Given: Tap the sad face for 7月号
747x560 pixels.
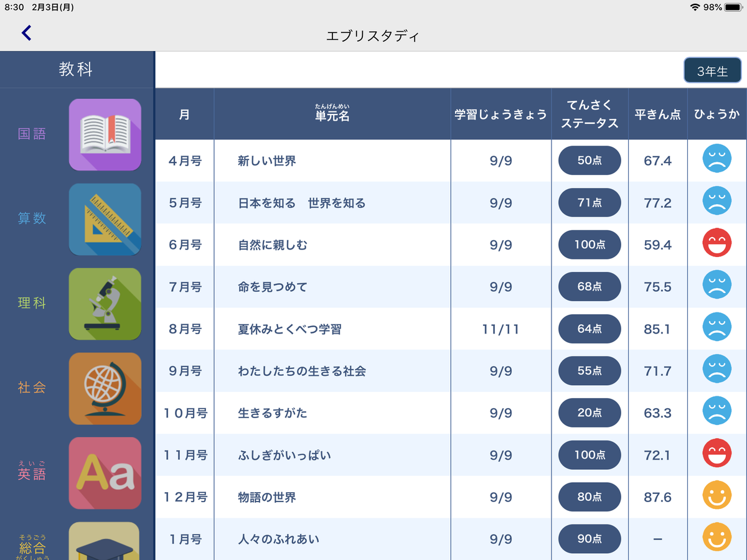Looking at the screenshot, I should coord(716,285).
